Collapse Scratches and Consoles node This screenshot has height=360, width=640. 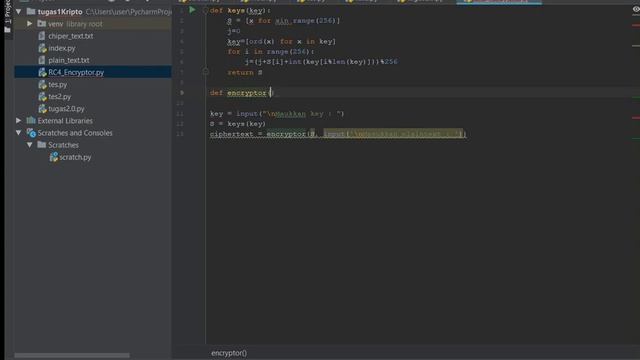(x=19, y=133)
